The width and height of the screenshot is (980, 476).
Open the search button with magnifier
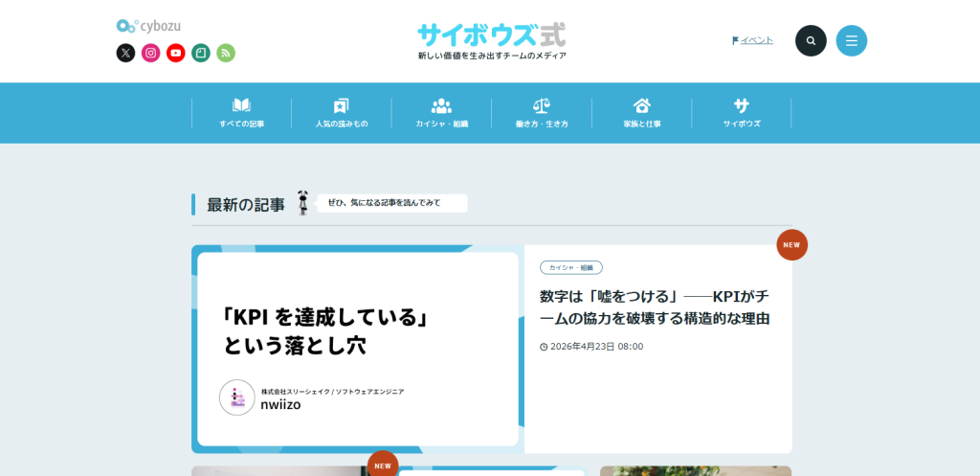(811, 40)
